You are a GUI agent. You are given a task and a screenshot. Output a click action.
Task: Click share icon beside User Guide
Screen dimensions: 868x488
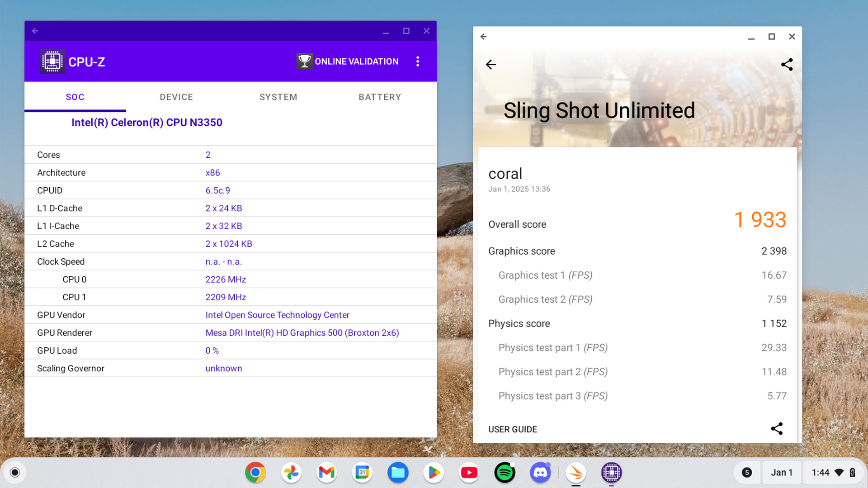777,428
